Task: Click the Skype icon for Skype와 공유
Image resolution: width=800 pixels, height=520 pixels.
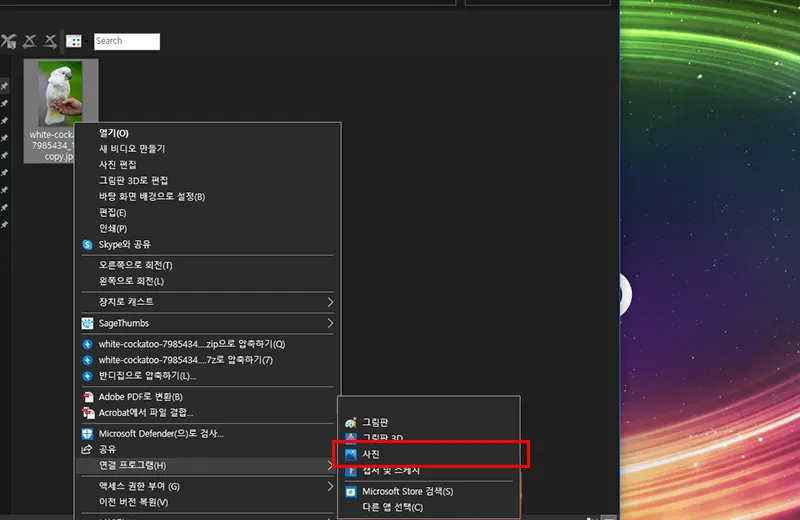Action: pos(87,244)
